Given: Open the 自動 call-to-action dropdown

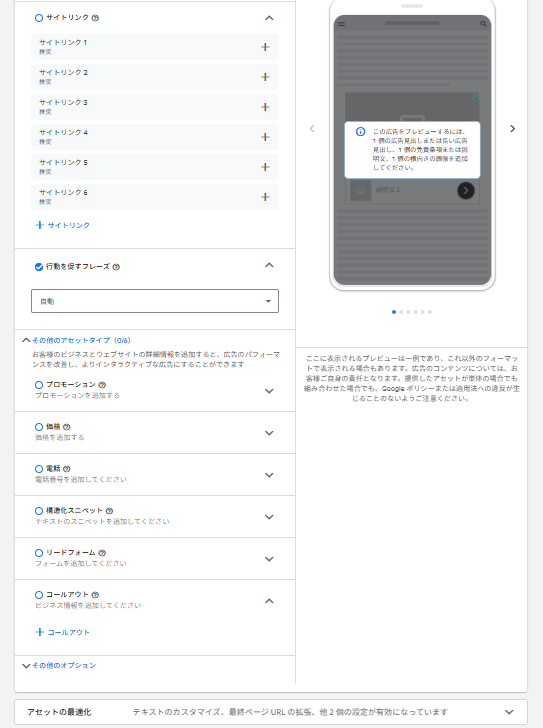Looking at the screenshot, I should pyautogui.click(x=155, y=301).
